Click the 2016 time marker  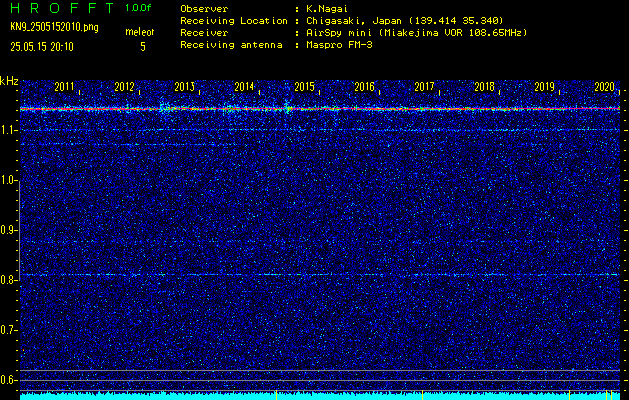point(365,87)
